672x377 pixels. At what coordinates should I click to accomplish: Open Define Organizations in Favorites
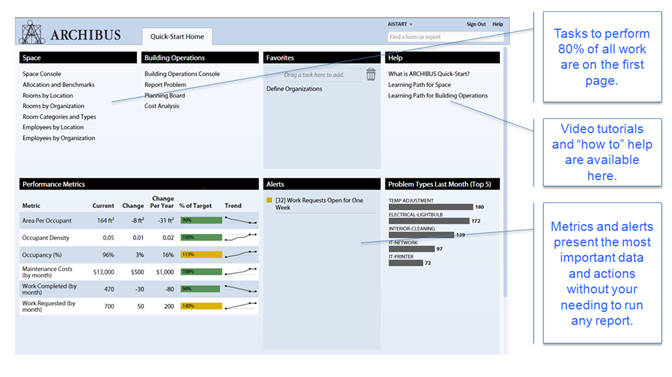[294, 89]
